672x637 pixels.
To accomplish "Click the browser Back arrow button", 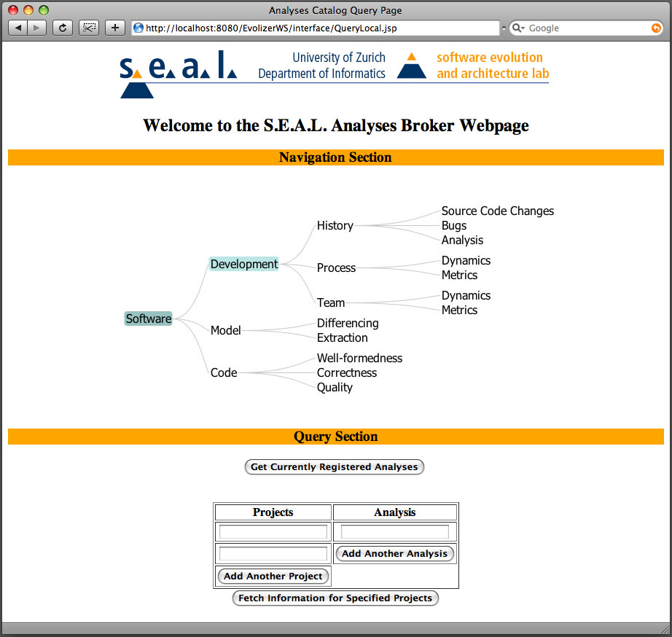I will (18, 28).
